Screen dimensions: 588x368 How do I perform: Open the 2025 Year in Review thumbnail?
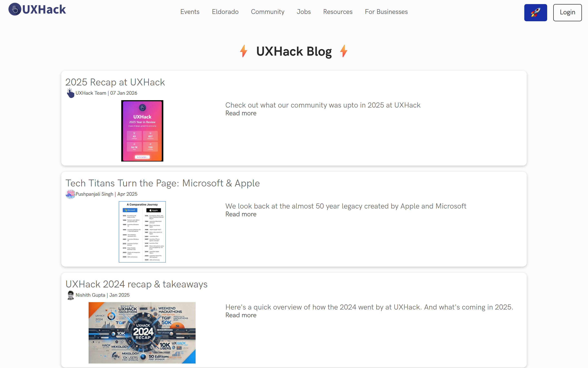[x=142, y=131]
